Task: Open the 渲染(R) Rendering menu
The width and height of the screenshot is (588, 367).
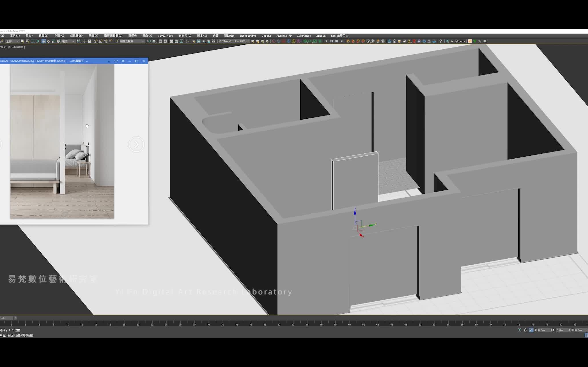Action: coord(147,36)
